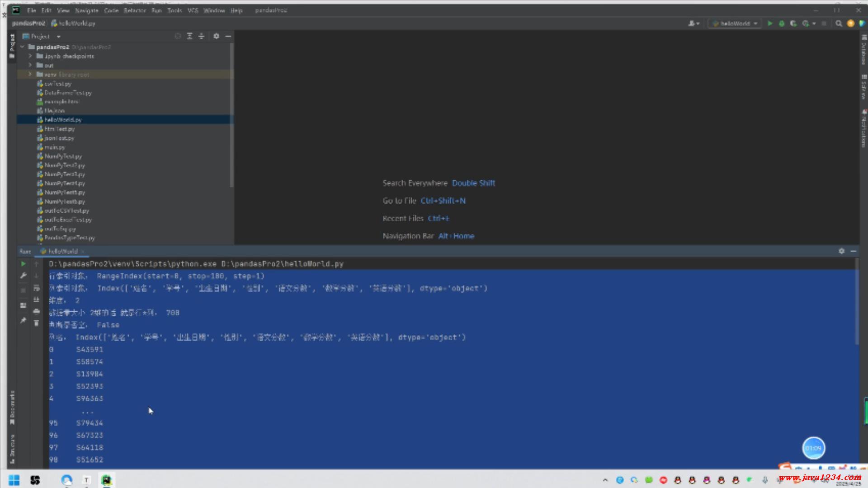
Task: Toggle soft-wrap in Run console
Action: point(37,288)
